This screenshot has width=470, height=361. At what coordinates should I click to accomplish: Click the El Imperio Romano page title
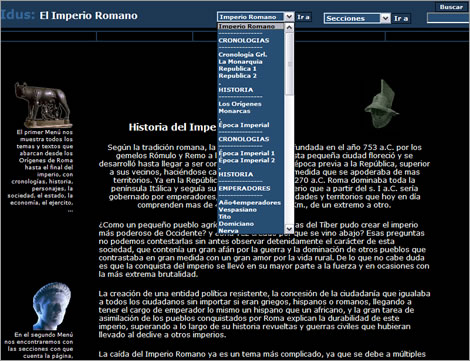click(x=88, y=16)
